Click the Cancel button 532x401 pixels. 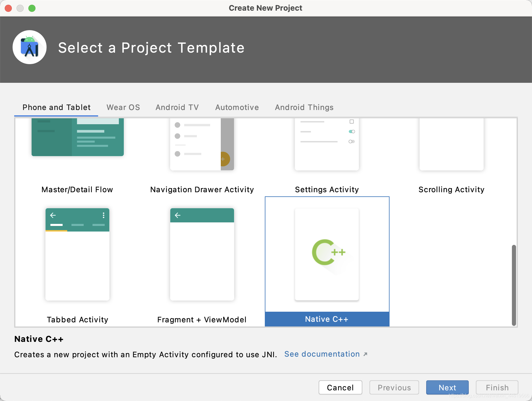tap(340, 387)
